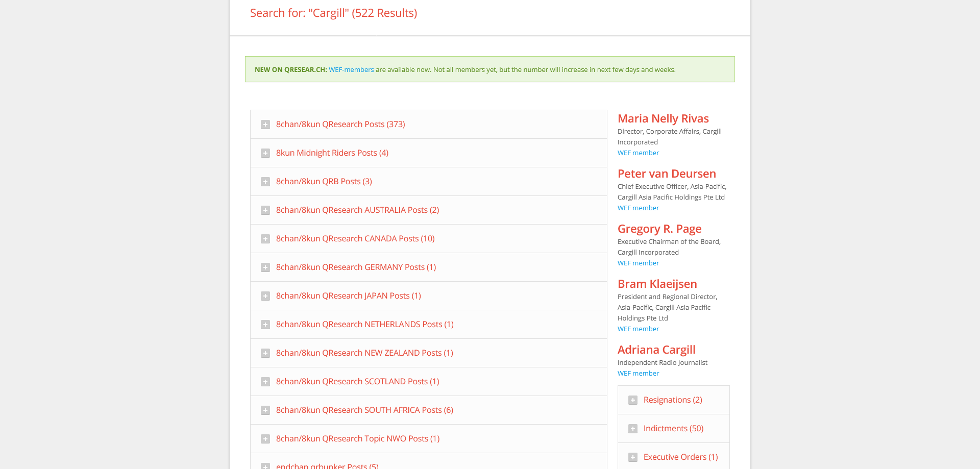Expand QResearch GERMANY Posts plus icon
The image size is (980, 469).
pyautogui.click(x=265, y=267)
